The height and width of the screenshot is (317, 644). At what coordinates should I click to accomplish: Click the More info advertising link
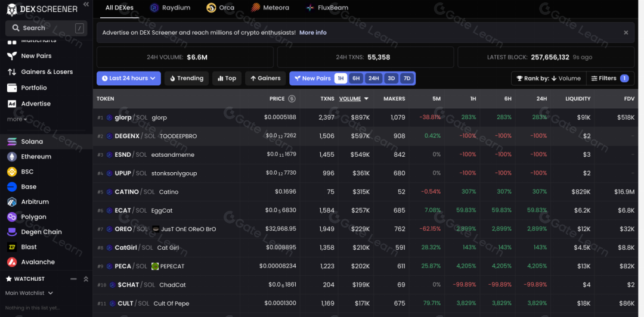click(x=313, y=33)
